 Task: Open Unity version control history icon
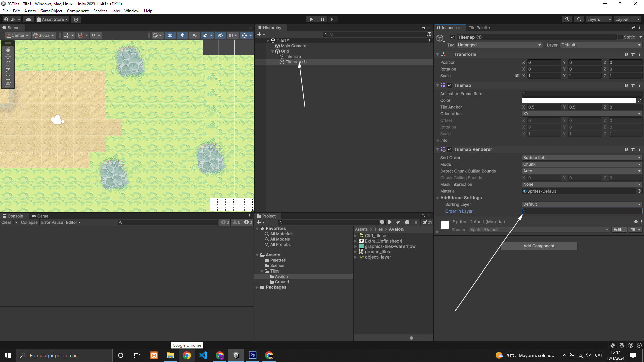(x=567, y=19)
